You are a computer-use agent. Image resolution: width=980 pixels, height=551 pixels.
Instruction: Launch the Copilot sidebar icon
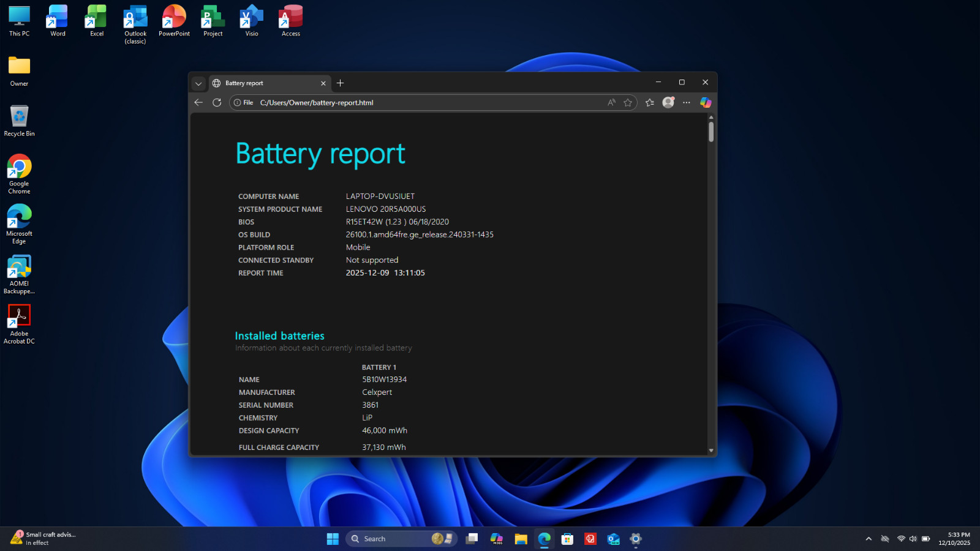(706, 102)
